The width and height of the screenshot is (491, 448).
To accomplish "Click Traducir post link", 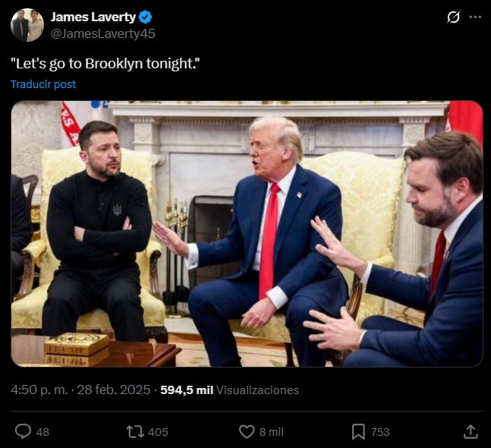I will [x=43, y=84].
